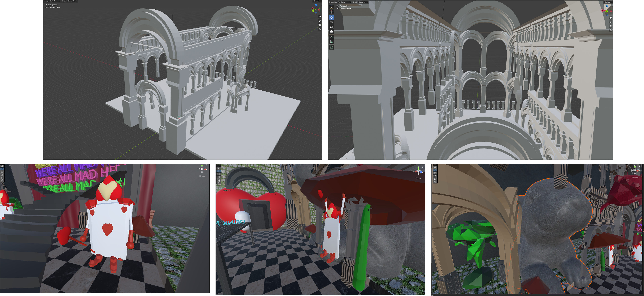The height and width of the screenshot is (296, 644).
Task: Click blue Z axis on left viewport gizmo
Action: pyautogui.click(x=316, y=5)
